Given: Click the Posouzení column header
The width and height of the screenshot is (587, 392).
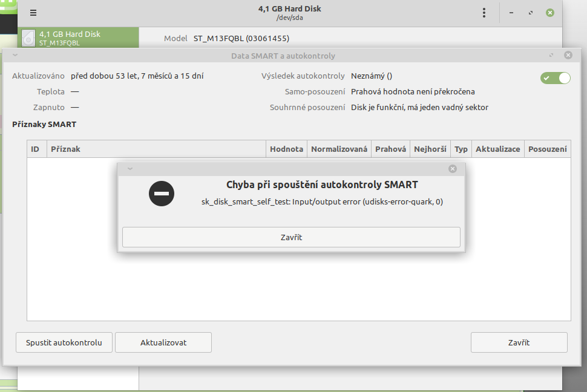Looking at the screenshot, I should pos(547,149).
